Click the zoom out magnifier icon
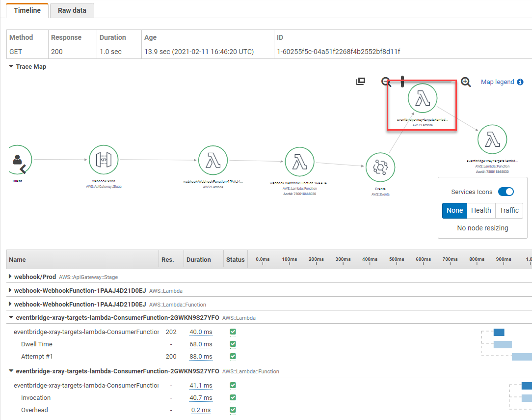The width and height of the screenshot is (532, 420). [x=386, y=82]
